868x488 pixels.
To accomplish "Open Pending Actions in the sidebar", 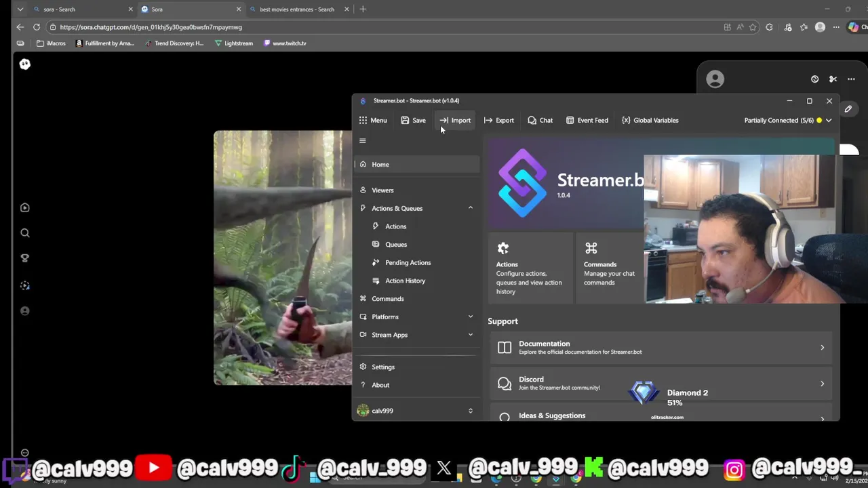I will click(x=408, y=263).
